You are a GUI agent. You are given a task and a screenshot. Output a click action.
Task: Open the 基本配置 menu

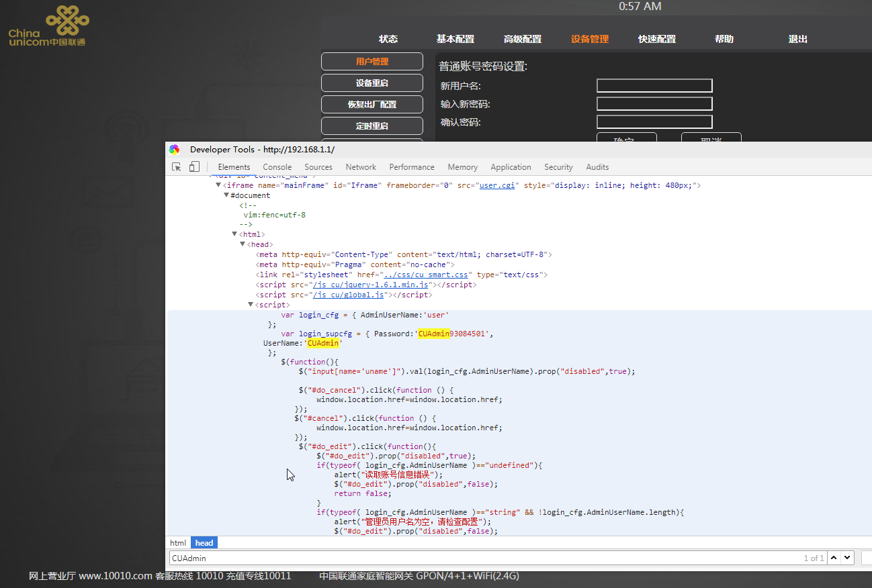pos(455,39)
